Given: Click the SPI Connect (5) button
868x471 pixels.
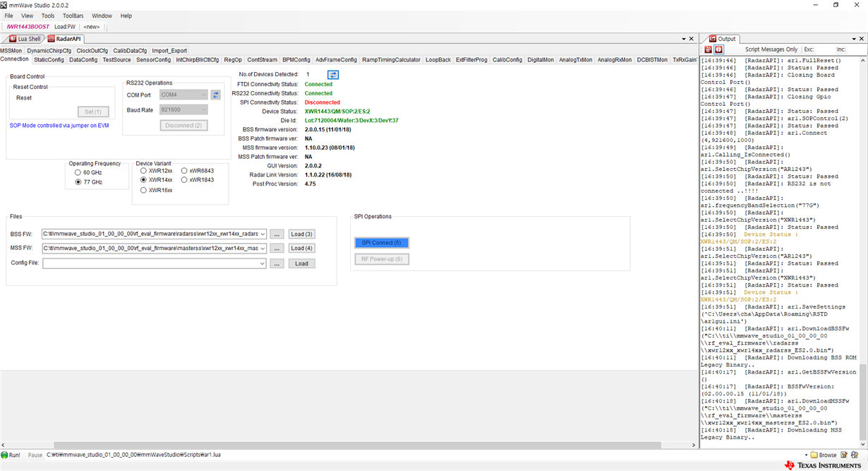Looking at the screenshot, I should (x=381, y=243).
